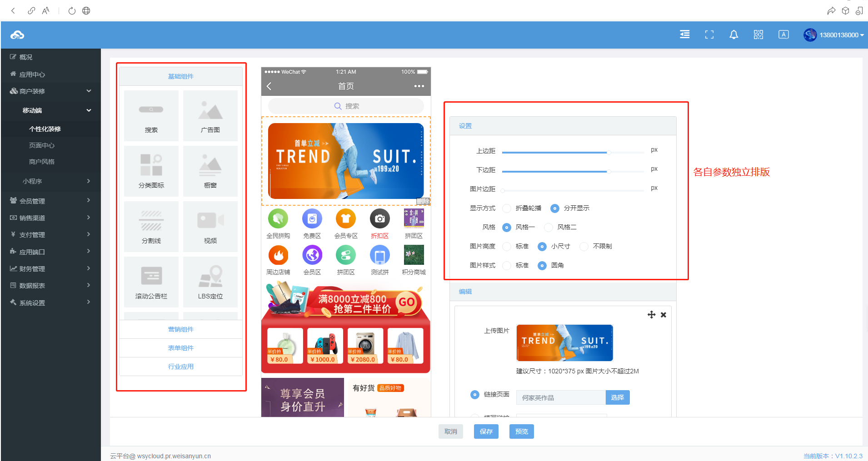The image size is (868, 461).
Task: Expand the 销售渠道 menu
Action: pyautogui.click(x=50, y=218)
